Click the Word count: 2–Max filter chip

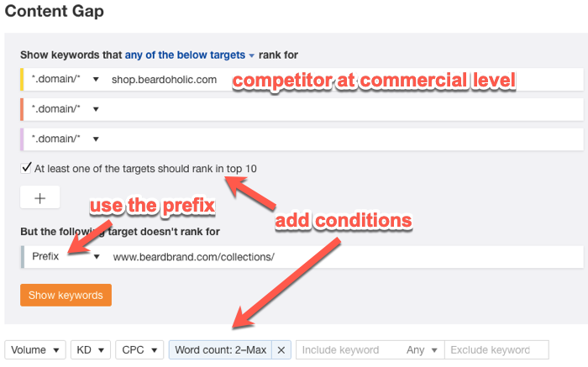click(222, 350)
